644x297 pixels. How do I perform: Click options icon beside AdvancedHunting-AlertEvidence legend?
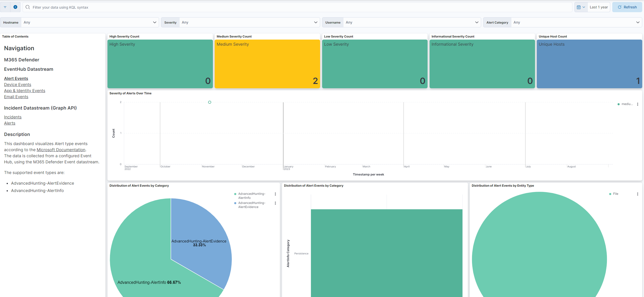coord(275,203)
